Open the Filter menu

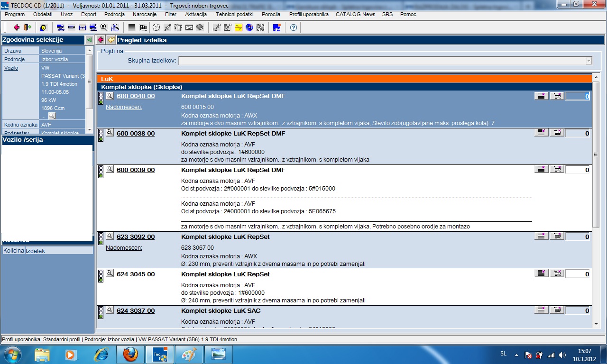point(171,14)
